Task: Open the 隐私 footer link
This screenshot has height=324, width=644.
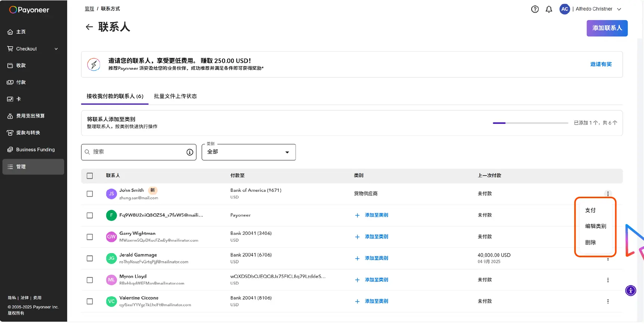Action: click(x=12, y=298)
